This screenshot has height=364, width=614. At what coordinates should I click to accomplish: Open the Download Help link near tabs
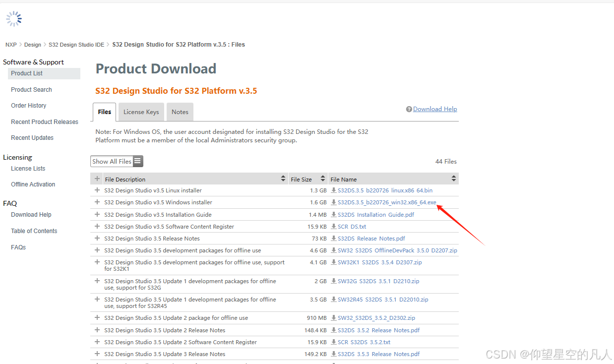pos(435,109)
